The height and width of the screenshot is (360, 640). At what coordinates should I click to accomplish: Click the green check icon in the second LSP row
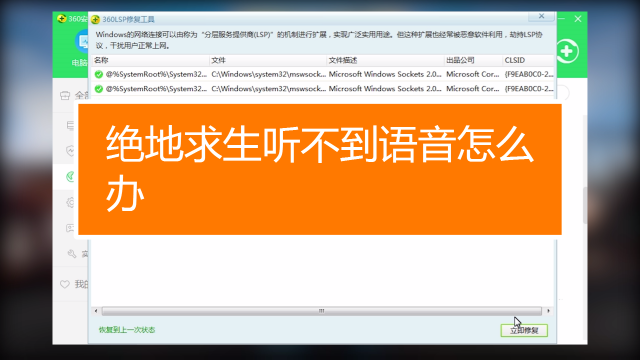coord(98,89)
